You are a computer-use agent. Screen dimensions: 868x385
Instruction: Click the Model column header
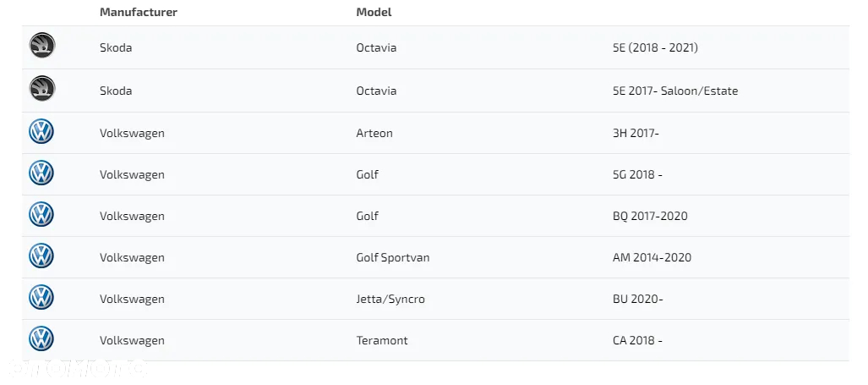[x=374, y=12]
